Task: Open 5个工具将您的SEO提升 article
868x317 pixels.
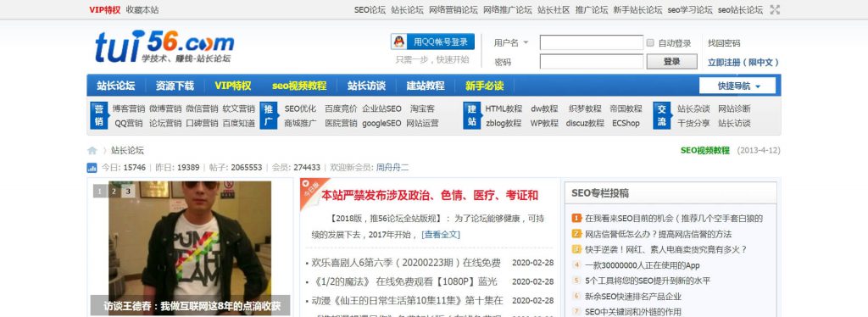Action: 648,281
